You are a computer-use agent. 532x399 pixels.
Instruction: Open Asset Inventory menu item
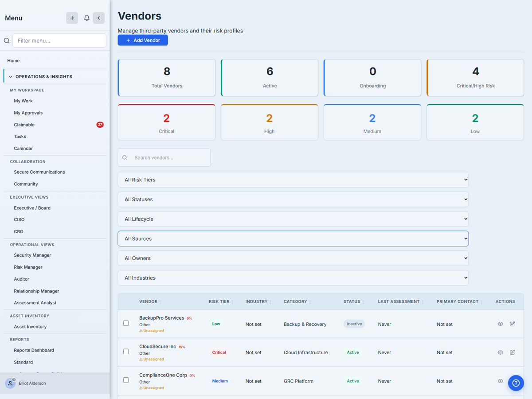pos(30,327)
